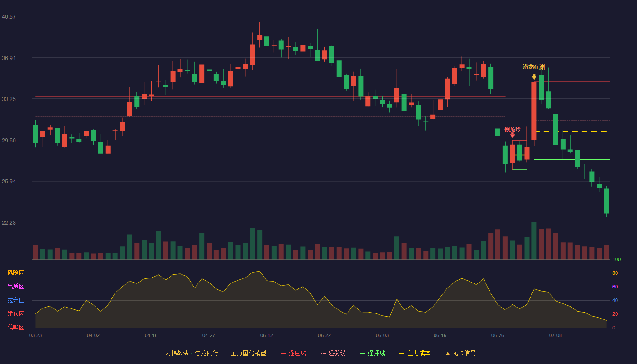Click the 06-03 date label
Image resolution: width=637 pixels, height=364 pixels.
[x=382, y=335]
